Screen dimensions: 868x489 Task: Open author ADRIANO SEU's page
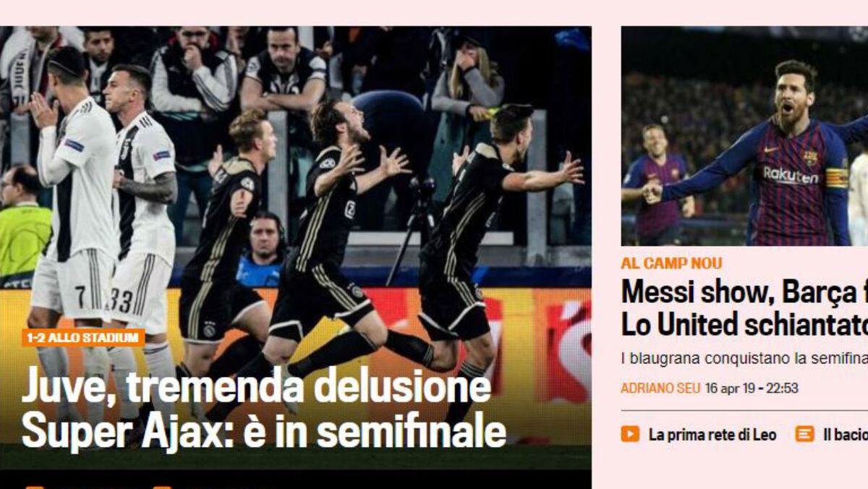point(660,388)
